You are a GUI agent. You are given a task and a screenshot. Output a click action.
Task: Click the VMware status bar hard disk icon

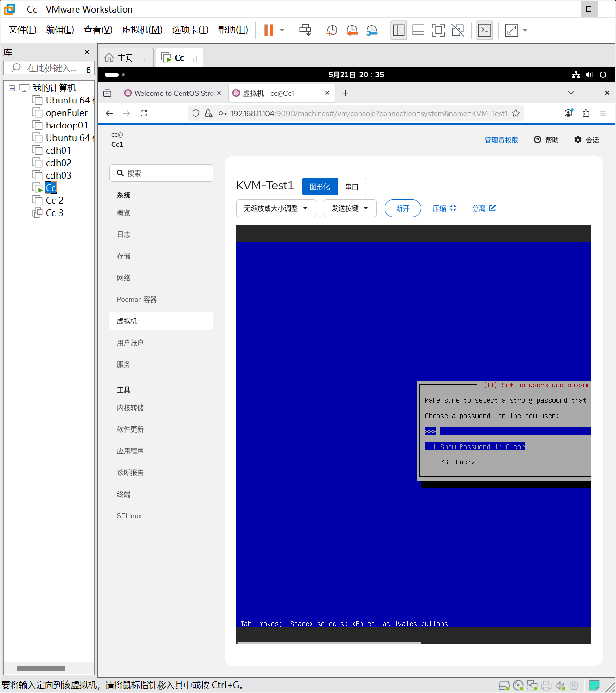tap(504, 685)
